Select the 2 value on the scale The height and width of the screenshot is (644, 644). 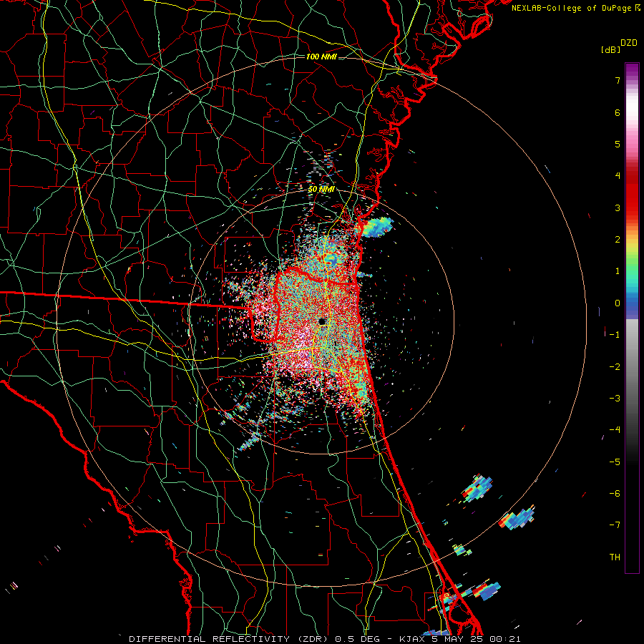click(618, 240)
